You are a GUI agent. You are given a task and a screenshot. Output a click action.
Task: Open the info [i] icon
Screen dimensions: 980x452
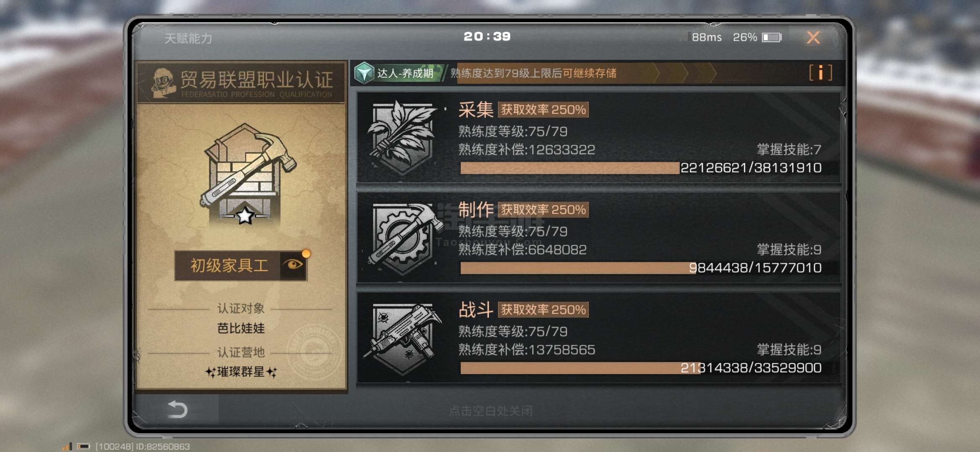coord(820,73)
